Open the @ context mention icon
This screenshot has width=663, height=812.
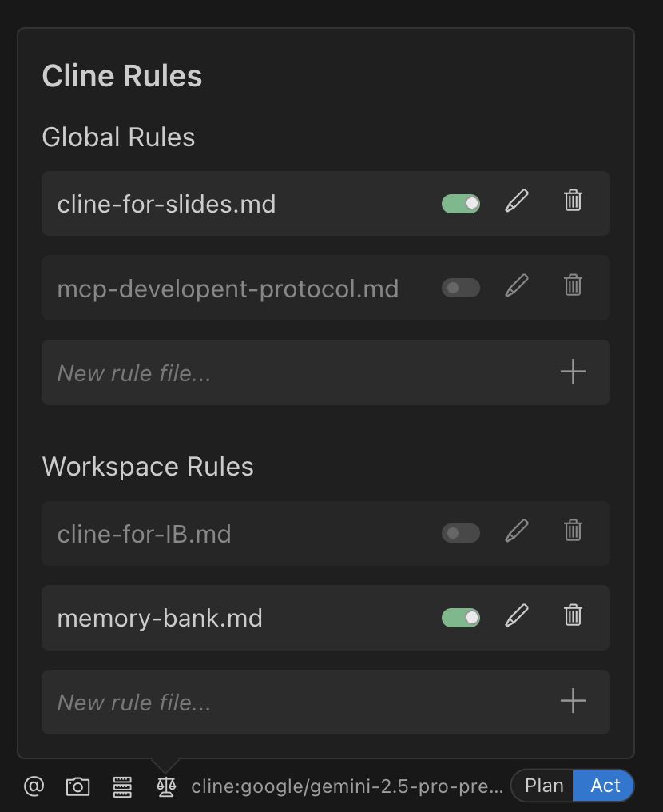pos(32,786)
